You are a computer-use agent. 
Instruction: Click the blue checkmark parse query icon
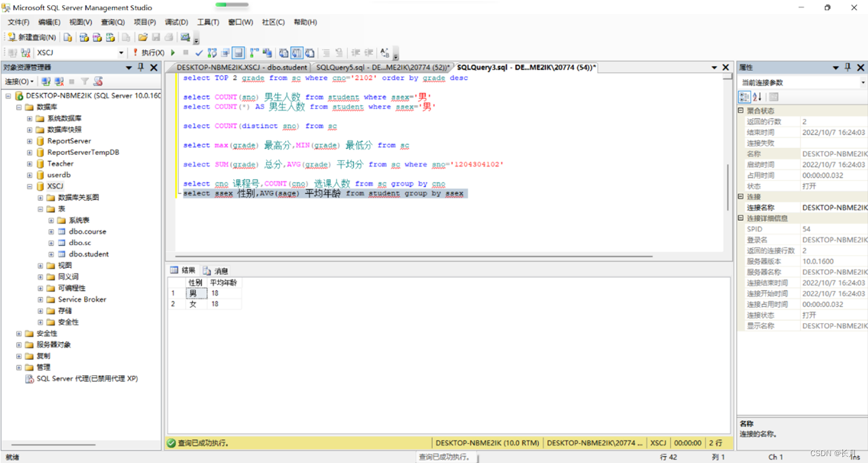pyautogui.click(x=199, y=53)
